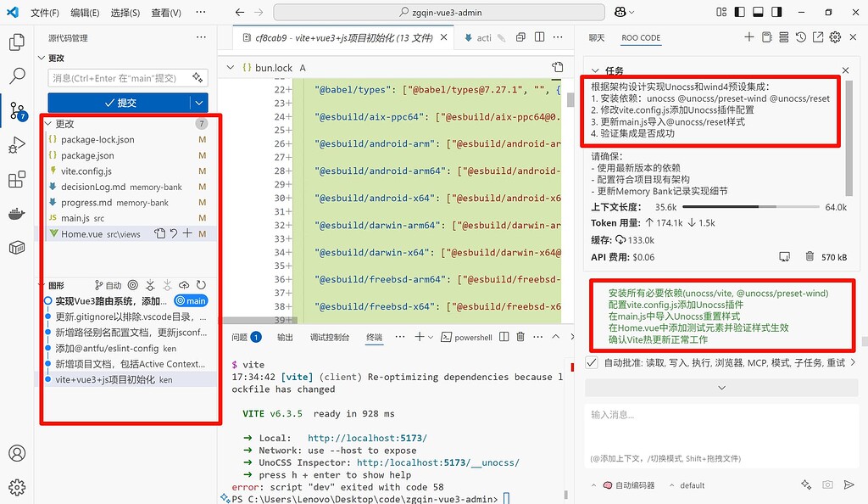Maximize the panel with up chevron
The width and height of the screenshot is (868, 504).
pyautogui.click(x=556, y=337)
